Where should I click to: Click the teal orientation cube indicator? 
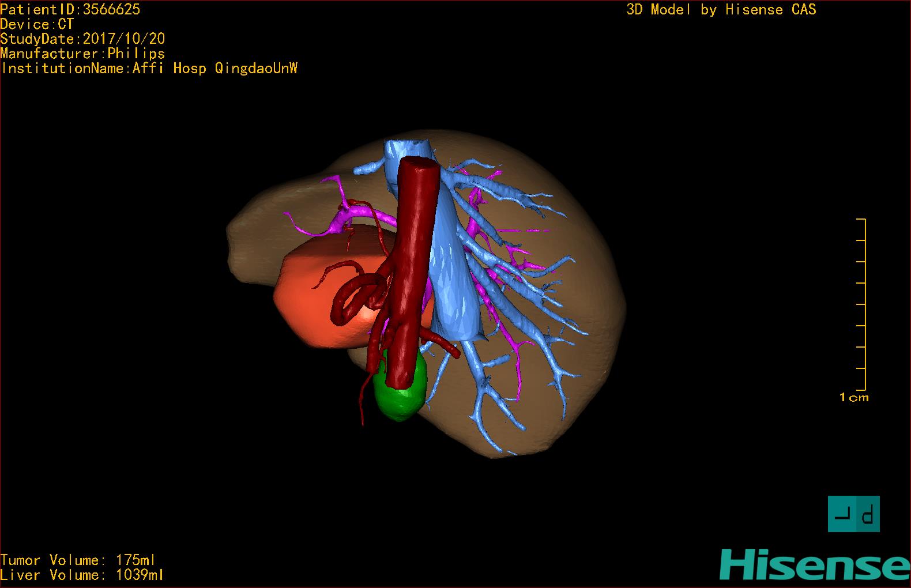853,514
